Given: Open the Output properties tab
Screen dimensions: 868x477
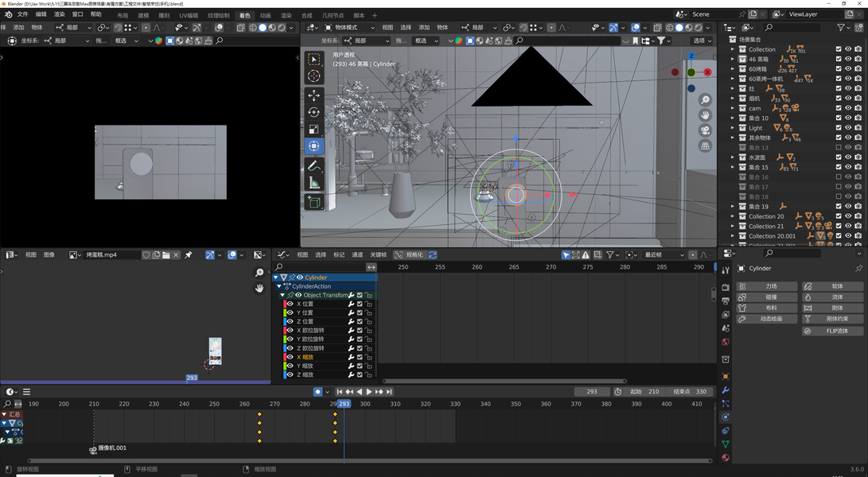Looking at the screenshot, I should click(x=725, y=301).
